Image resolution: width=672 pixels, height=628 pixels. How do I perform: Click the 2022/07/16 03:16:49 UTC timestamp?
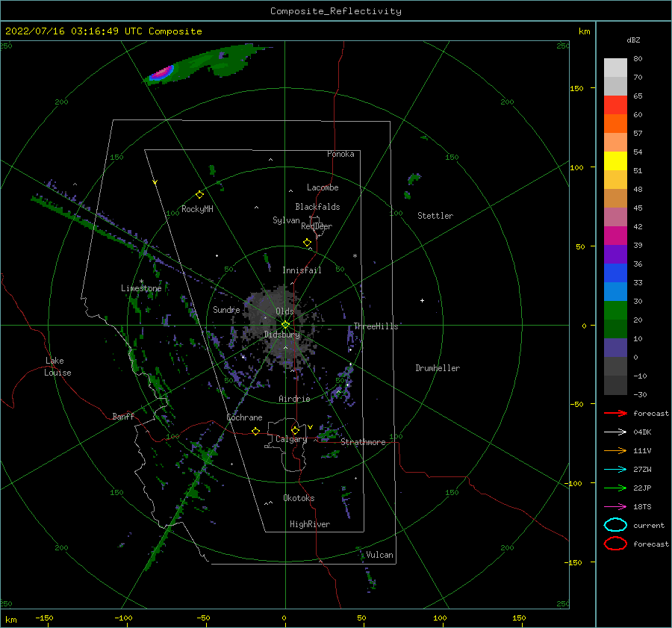pos(104,31)
